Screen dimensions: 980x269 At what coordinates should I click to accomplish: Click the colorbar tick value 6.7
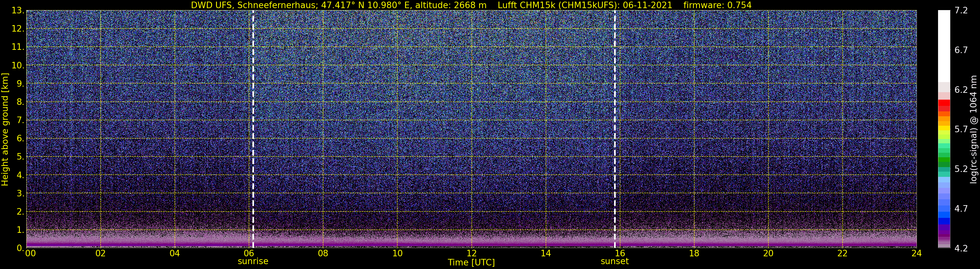coord(961,50)
